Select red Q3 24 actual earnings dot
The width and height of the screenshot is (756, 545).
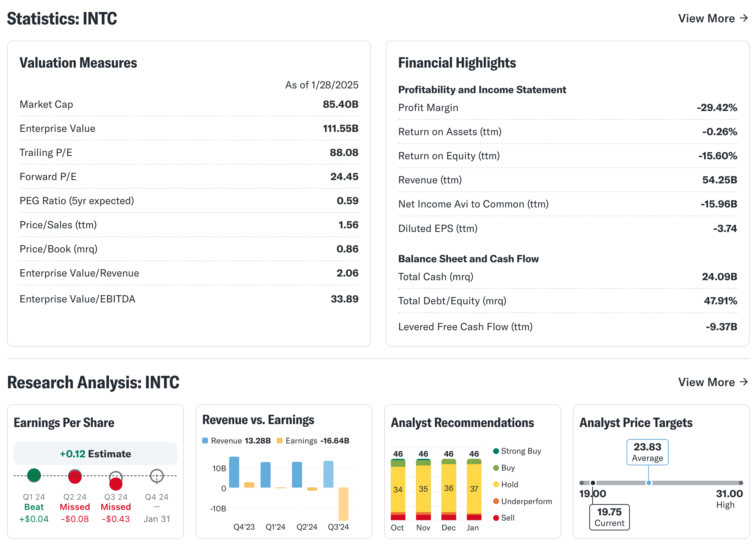(116, 484)
